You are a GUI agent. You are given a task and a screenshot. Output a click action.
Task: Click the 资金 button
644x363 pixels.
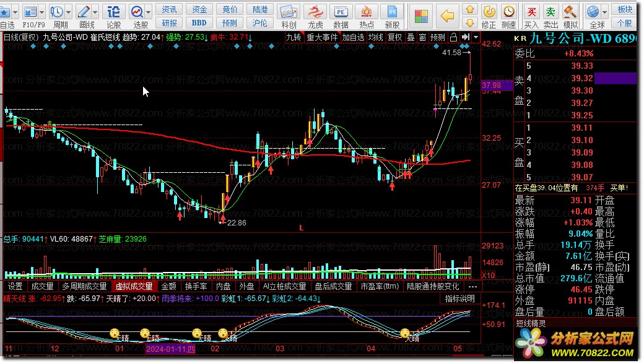199,9
